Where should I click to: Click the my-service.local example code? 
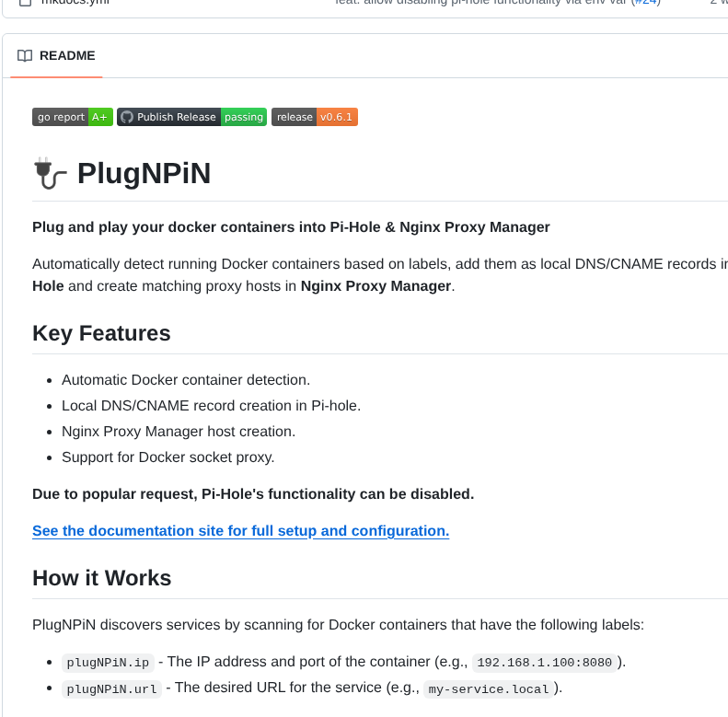tap(488, 688)
